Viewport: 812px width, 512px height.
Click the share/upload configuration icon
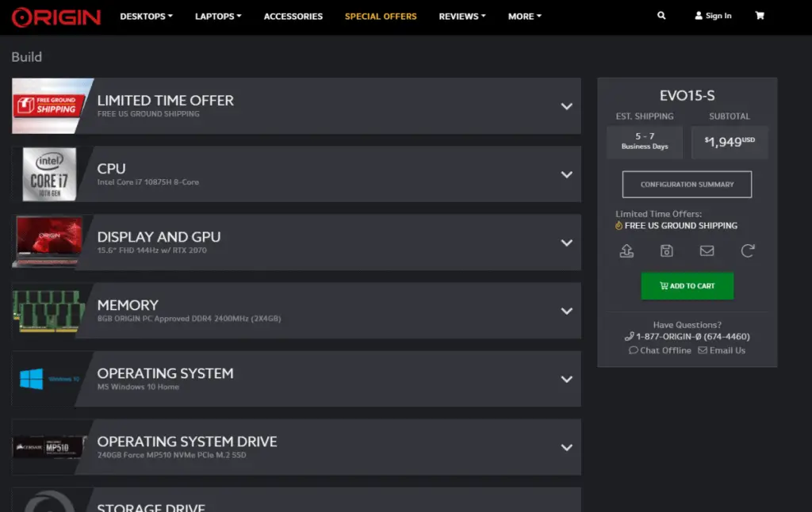click(x=626, y=251)
